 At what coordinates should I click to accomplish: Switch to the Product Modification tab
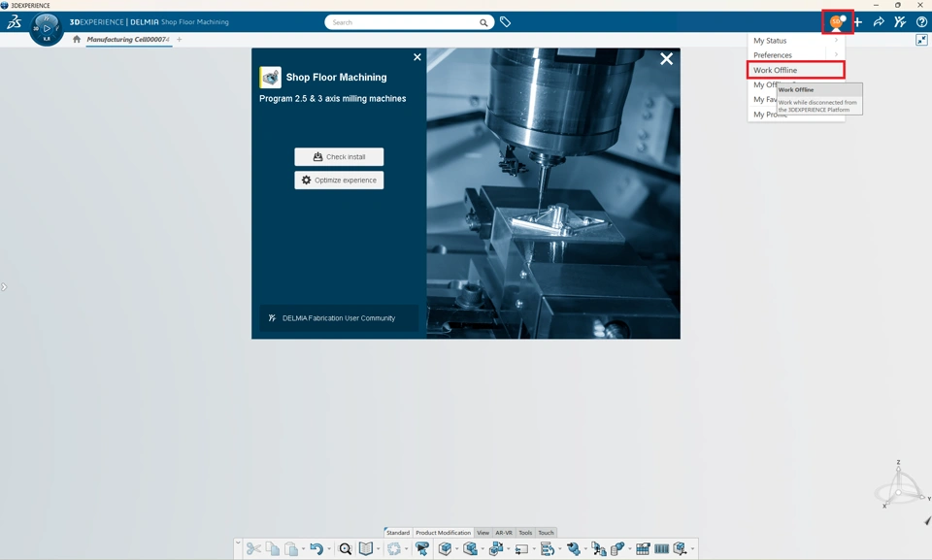tap(443, 533)
